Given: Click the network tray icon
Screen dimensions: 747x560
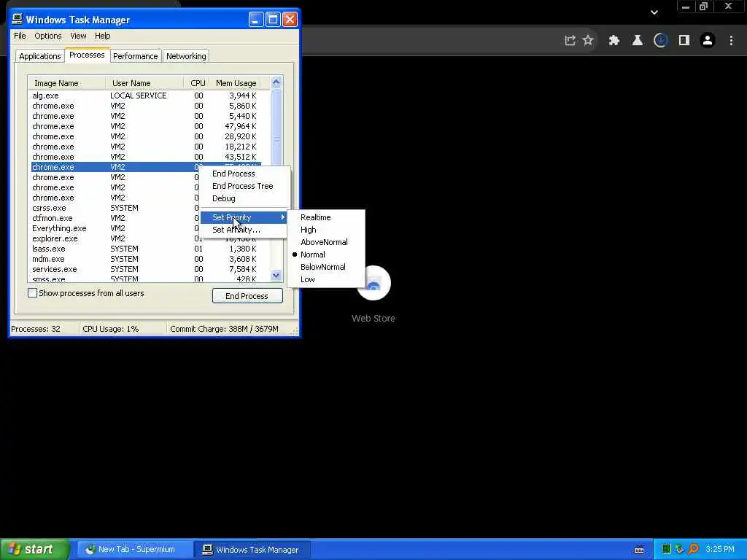Looking at the screenshot, I should coord(680,550).
